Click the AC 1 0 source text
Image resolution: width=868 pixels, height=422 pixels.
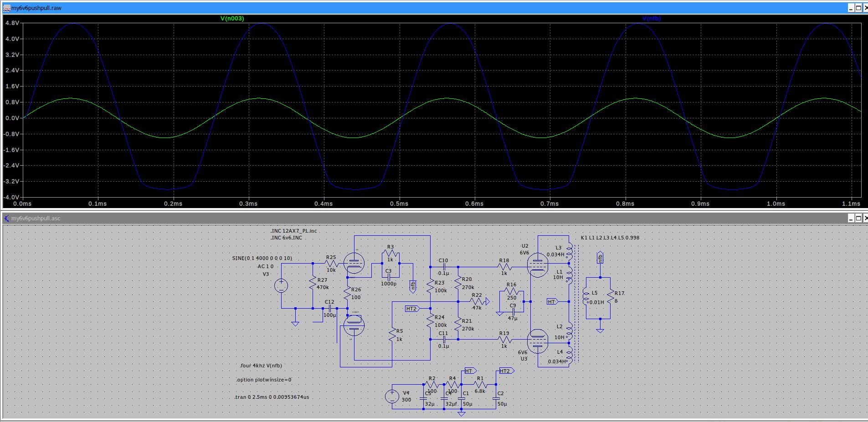click(266, 266)
